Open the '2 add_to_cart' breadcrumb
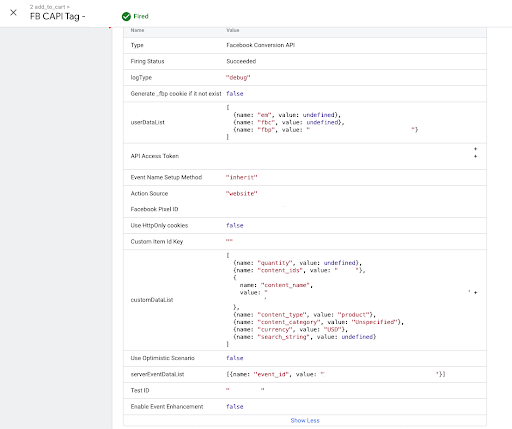Screen dimensions: 512x429 click(50, 7)
